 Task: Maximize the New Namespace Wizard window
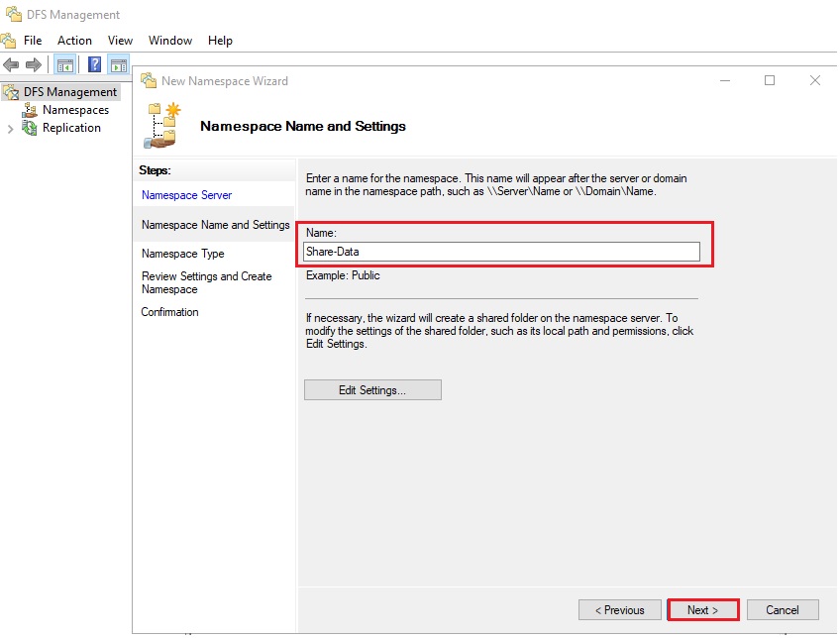click(770, 81)
